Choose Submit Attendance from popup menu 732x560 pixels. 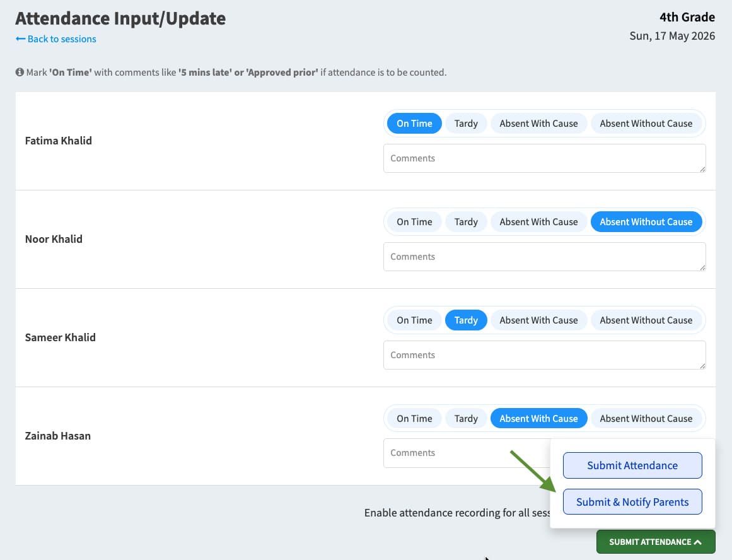(x=632, y=465)
